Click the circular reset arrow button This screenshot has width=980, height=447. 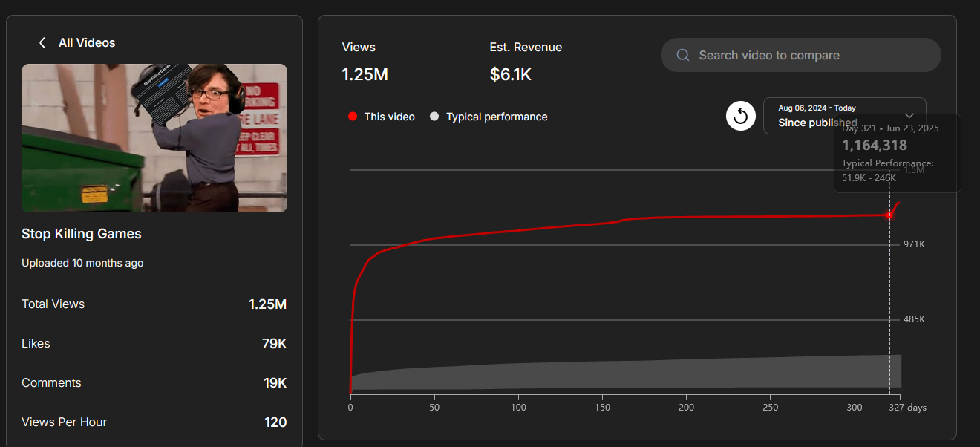[740, 116]
